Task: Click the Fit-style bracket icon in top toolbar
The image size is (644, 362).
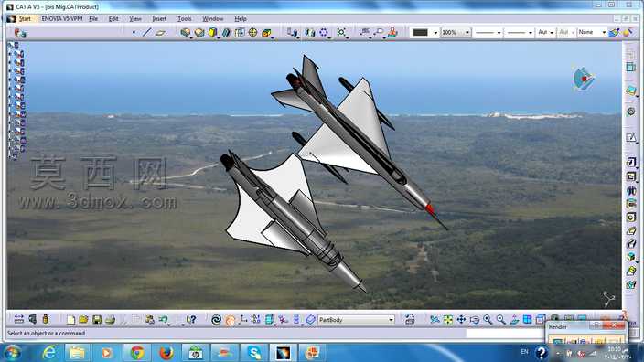Action: [x=341, y=32]
